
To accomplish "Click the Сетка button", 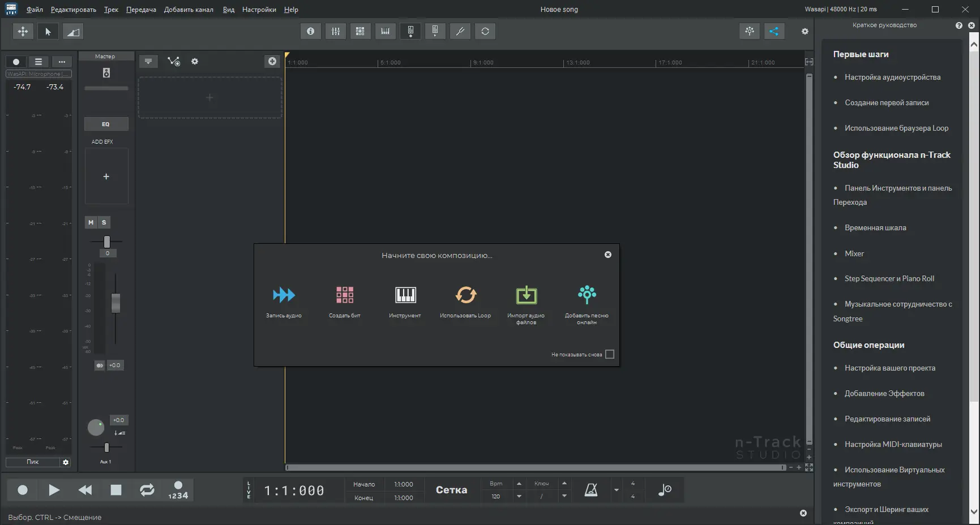I will point(451,490).
